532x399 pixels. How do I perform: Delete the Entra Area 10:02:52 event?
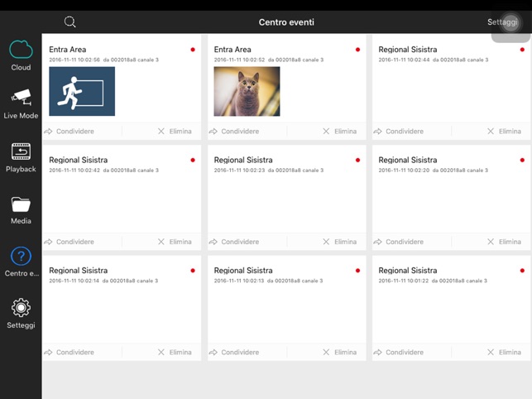click(339, 131)
